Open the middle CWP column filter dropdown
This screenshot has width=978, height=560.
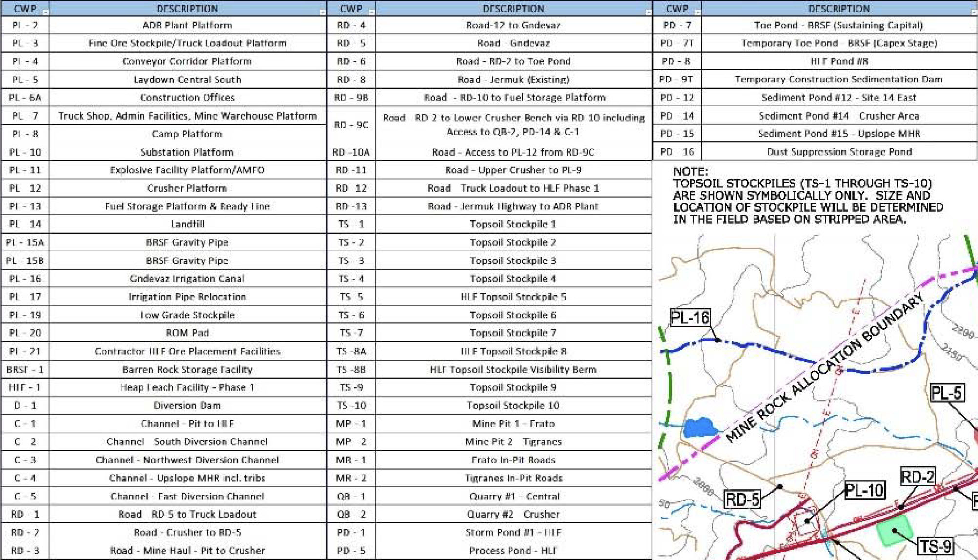click(372, 12)
